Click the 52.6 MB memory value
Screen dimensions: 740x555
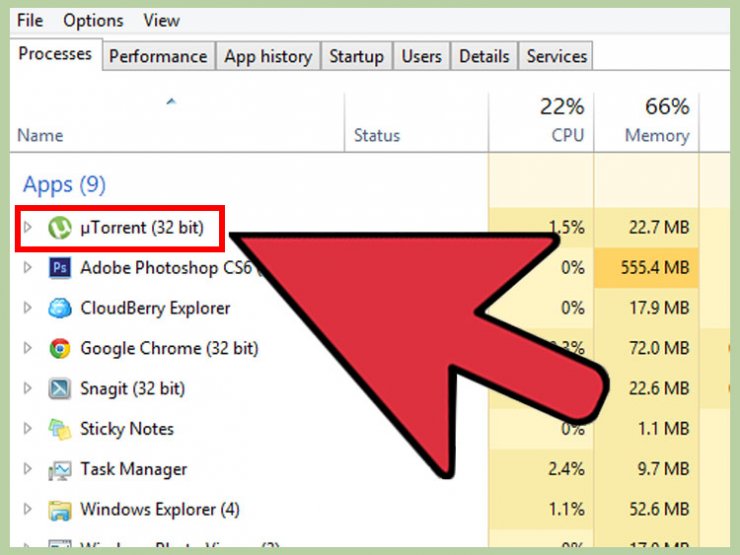[659, 509]
